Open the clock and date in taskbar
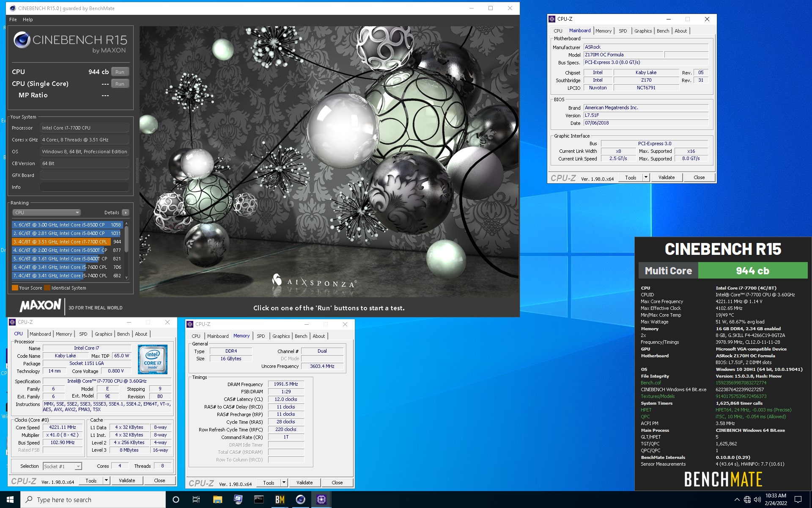 pyautogui.click(x=776, y=500)
